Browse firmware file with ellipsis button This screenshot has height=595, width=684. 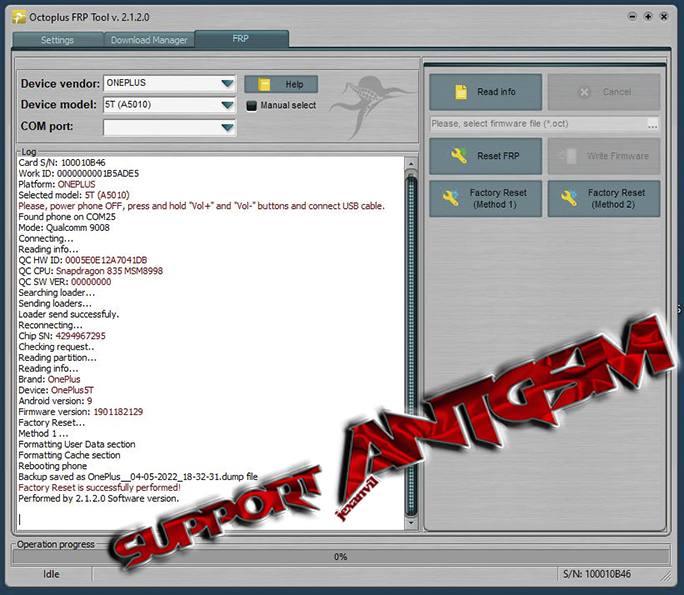pyautogui.click(x=653, y=124)
